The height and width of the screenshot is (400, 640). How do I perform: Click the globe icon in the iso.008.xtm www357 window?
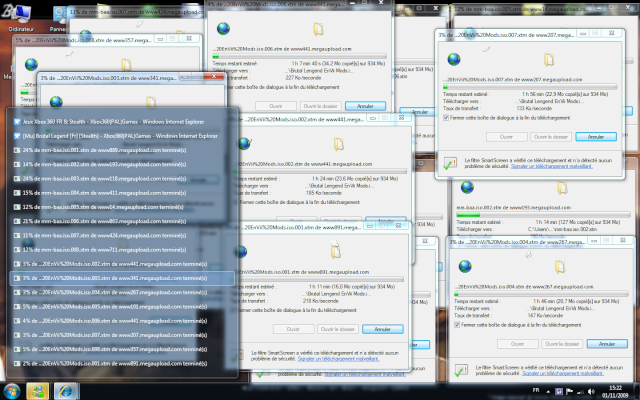[31, 64]
